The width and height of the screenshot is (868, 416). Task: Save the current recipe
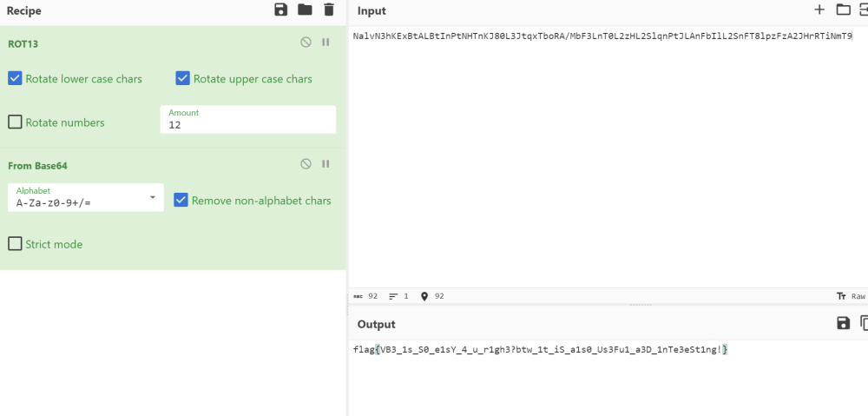tap(280, 10)
